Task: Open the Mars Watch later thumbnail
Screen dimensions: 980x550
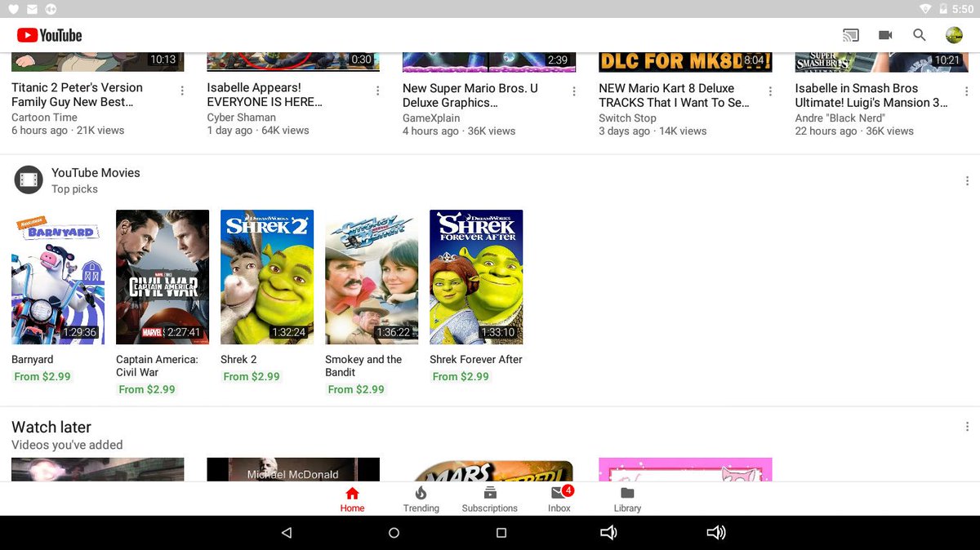Action: pyautogui.click(x=489, y=469)
